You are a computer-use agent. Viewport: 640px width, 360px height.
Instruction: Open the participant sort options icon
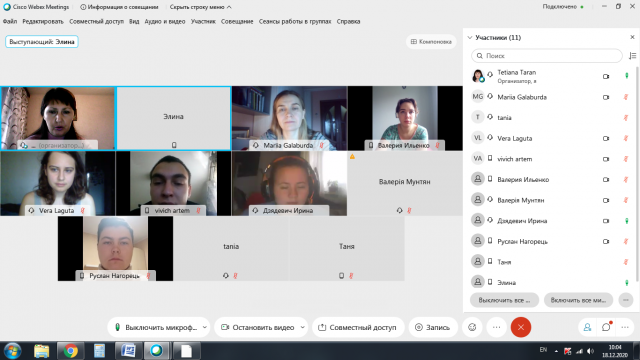(x=632, y=56)
